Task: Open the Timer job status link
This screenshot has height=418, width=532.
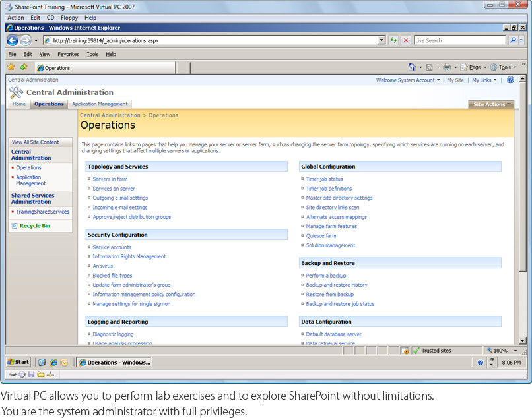Action: (324, 179)
